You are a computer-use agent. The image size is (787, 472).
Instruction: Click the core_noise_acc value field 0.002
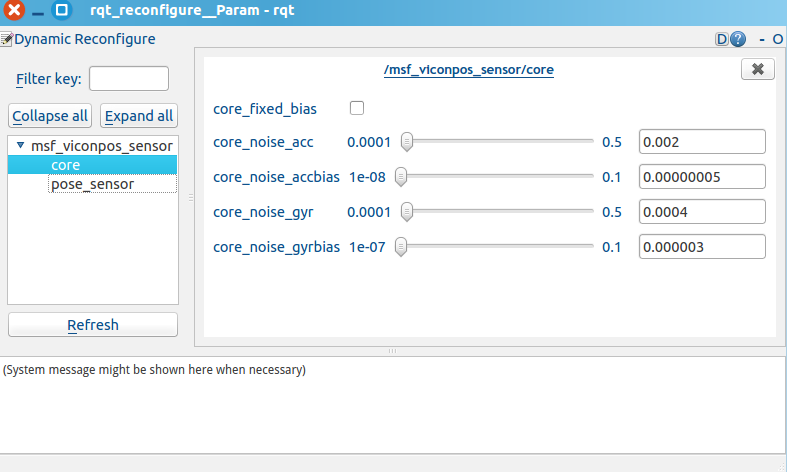coord(702,142)
